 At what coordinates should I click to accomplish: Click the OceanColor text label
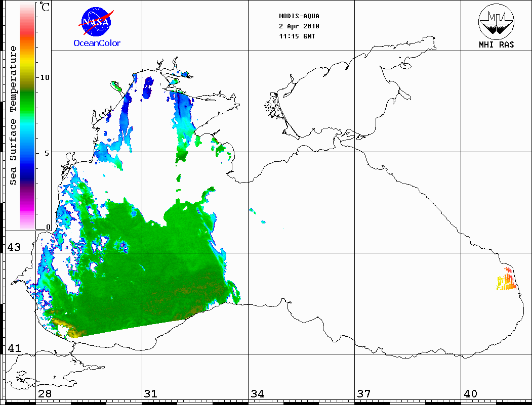(97, 43)
